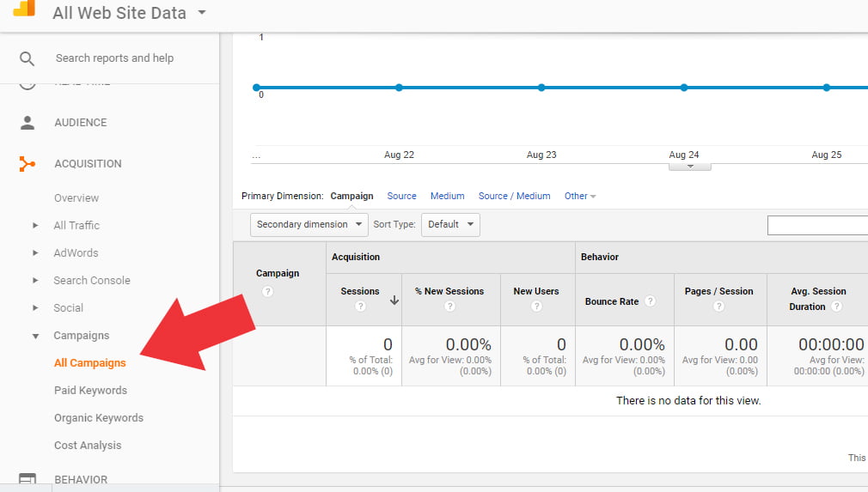
Task: Open the Behavior section icon
Action: point(28,479)
